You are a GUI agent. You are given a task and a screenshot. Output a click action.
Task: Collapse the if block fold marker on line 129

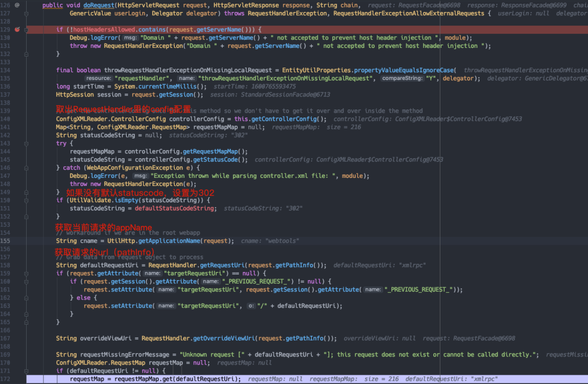(x=26, y=29)
